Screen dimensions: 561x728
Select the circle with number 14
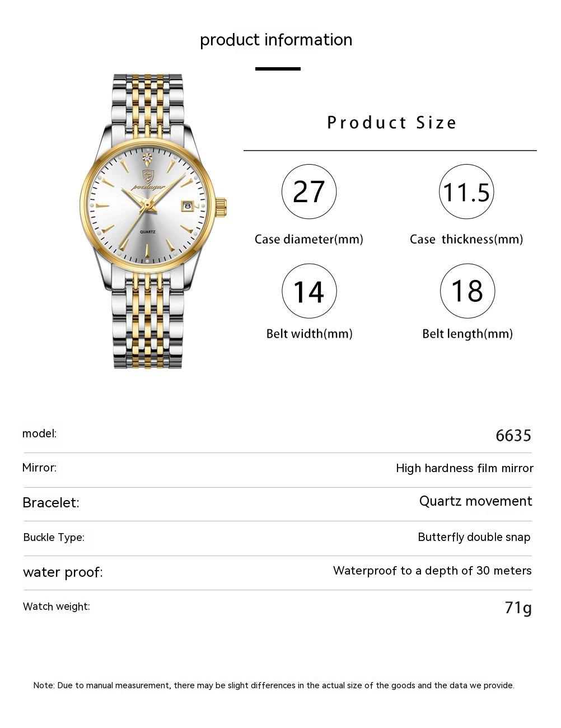click(x=309, y=291)
